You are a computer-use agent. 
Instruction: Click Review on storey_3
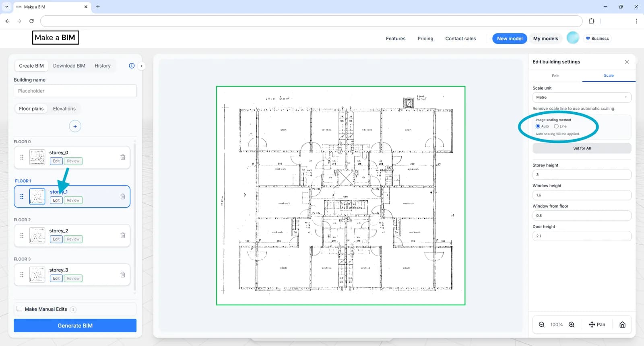pyautogui.click(x=73, y=278)
